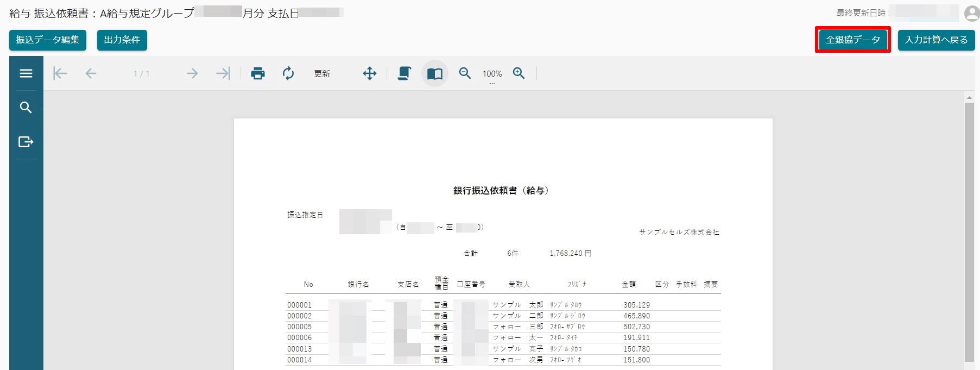Go to previous page arrow
This screenshot has height=370, width=980.
(x=91, y=73)
